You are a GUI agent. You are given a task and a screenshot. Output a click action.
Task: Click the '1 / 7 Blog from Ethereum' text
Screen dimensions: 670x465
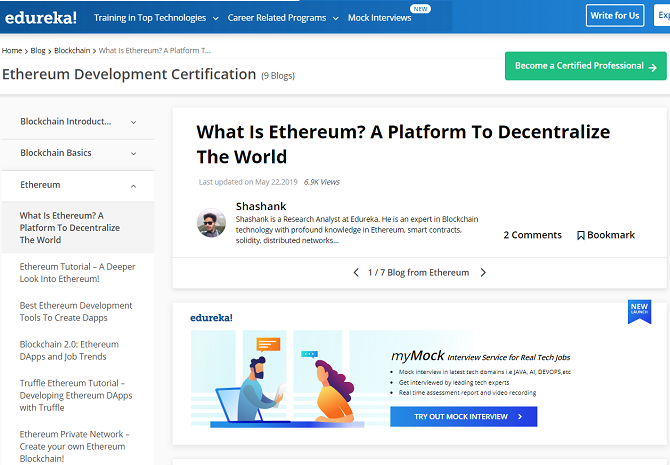419,273
